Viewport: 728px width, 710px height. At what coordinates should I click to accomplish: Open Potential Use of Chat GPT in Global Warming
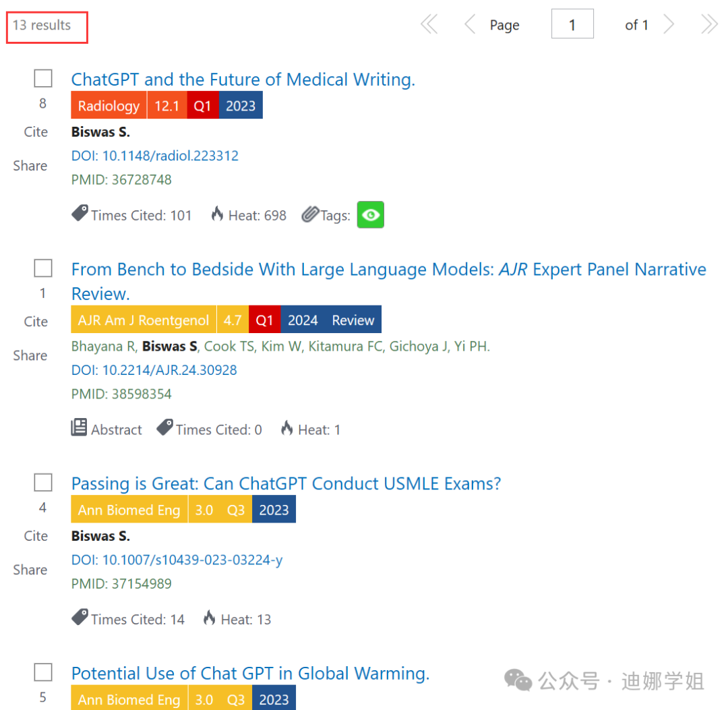tap(250, 674)
